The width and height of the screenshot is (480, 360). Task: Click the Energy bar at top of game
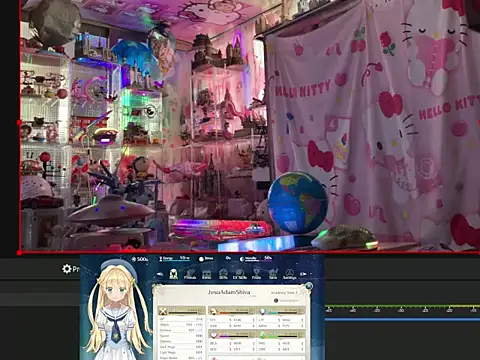point(174,258)
